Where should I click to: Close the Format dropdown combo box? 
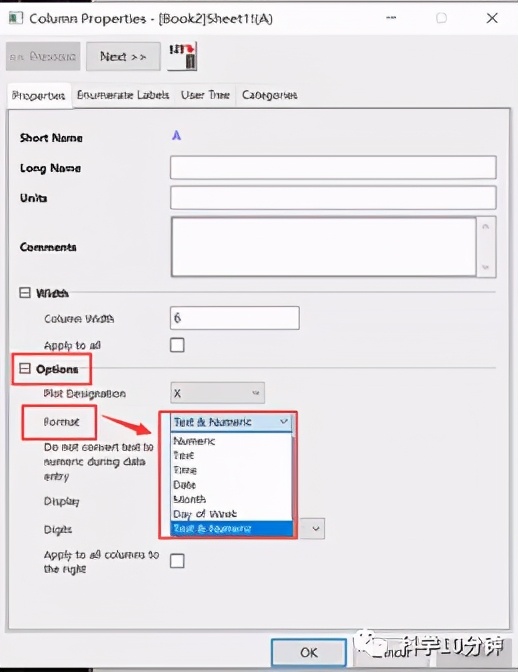tap(231, 422)
